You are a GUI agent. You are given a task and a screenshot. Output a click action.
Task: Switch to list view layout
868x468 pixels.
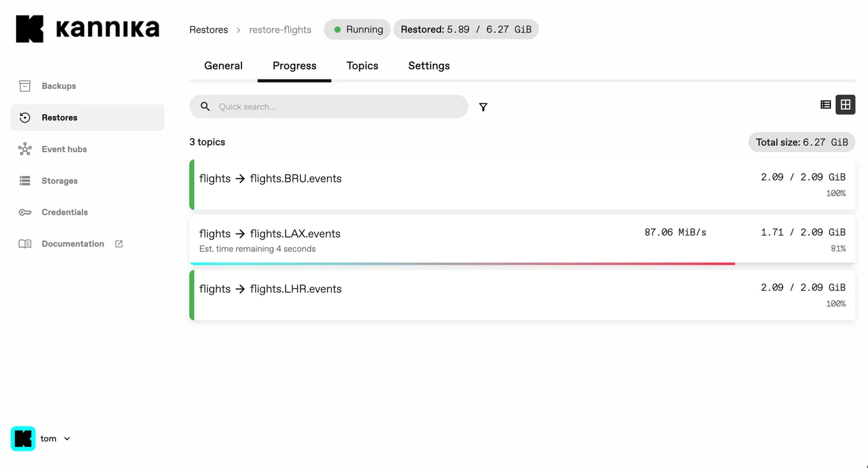click(825, 105)
